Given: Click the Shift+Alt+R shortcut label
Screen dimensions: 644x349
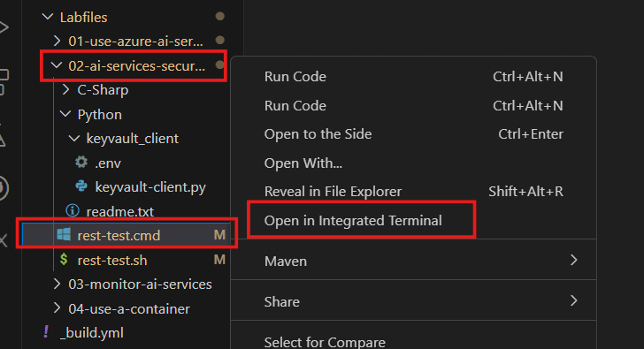Looking at the screenshot, I should tap(525, 192).
